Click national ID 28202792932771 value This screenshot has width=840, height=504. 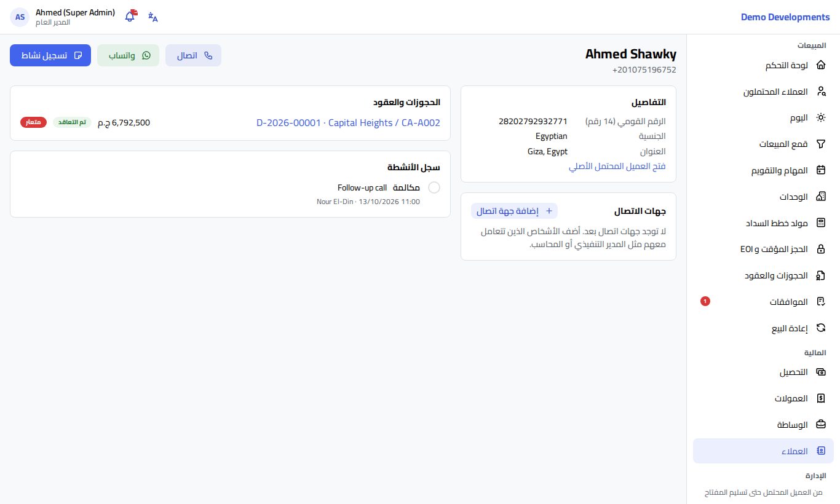point(533,121)
